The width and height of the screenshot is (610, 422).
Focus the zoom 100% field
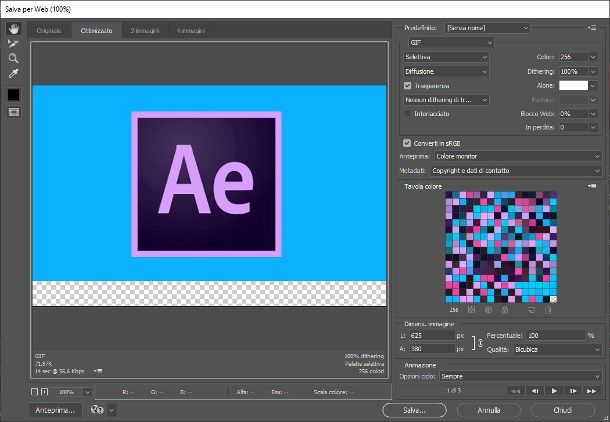coord(67,392)
